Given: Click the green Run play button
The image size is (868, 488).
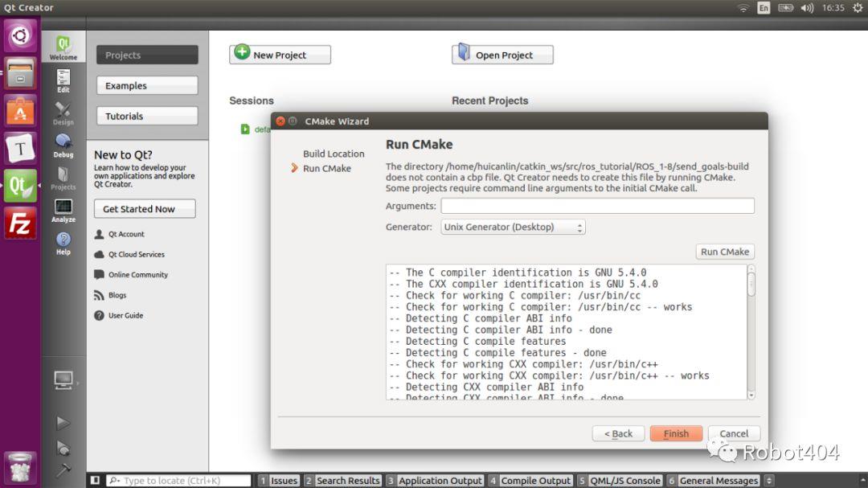Looking at the screenshot, I should pos(63,423).
